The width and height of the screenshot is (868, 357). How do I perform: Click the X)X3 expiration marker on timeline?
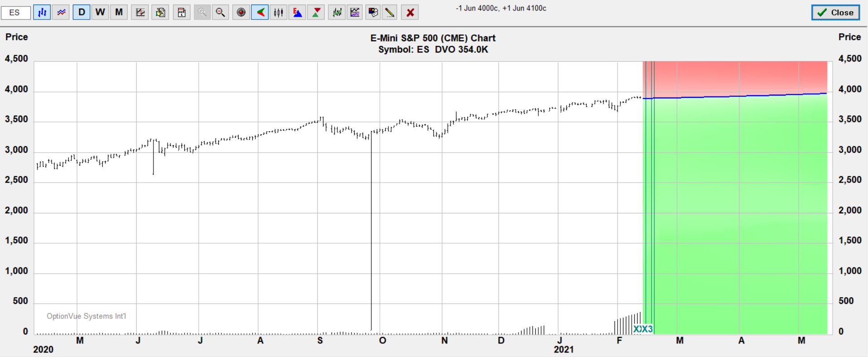point(643,329)
